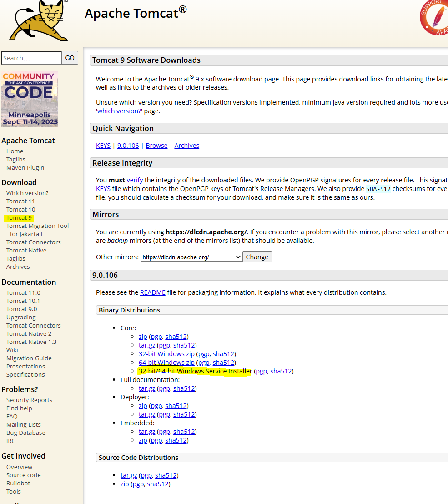Click KEYS in Quick Navigation
Viewport: 448px width, 504px height.
click(x=103, y=146)
